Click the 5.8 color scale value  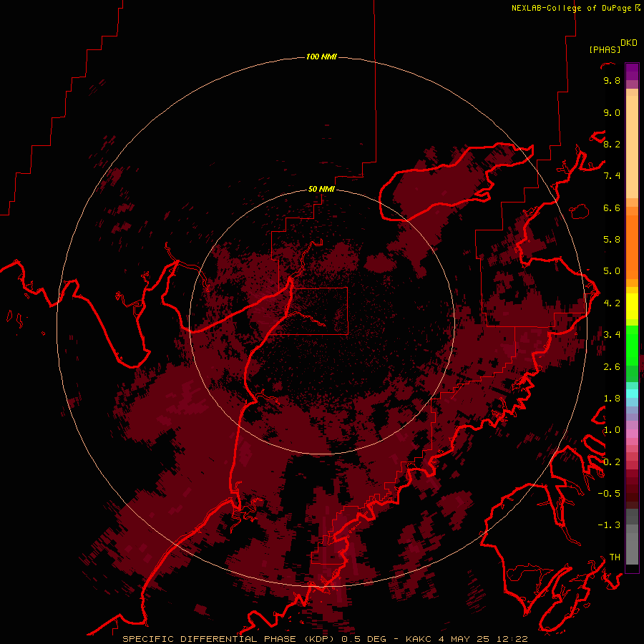pyautogui.click(x=612, y=240)
